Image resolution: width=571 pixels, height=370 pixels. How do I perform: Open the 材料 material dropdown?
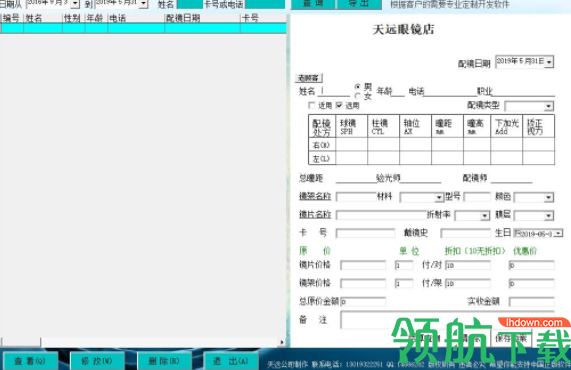point(440,197)
